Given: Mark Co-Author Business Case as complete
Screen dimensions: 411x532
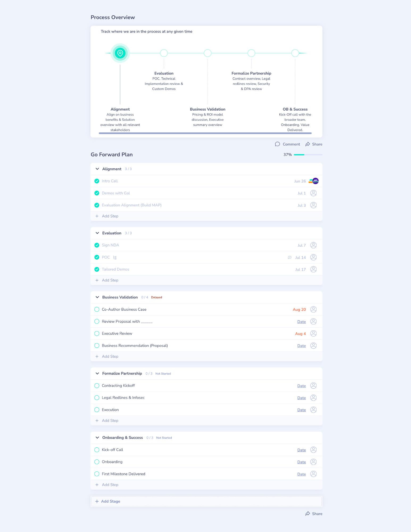Looking at the screenshot, I should click(97, 309).
